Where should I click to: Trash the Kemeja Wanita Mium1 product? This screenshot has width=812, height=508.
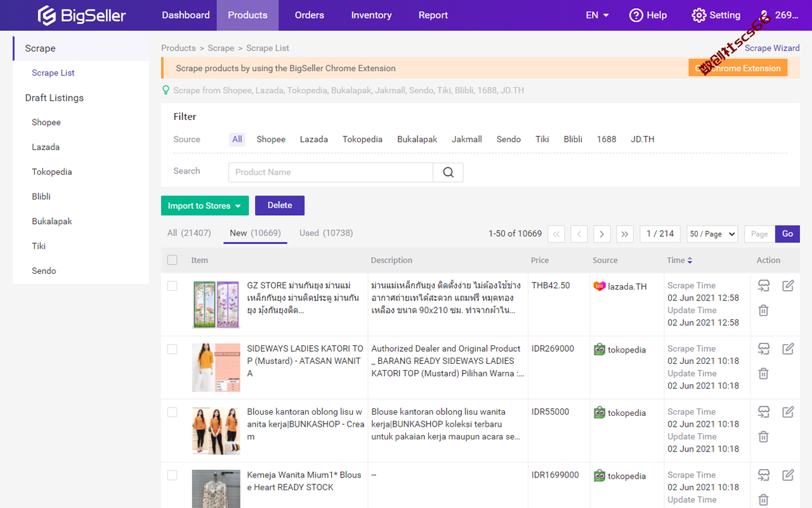coord(764,499)
